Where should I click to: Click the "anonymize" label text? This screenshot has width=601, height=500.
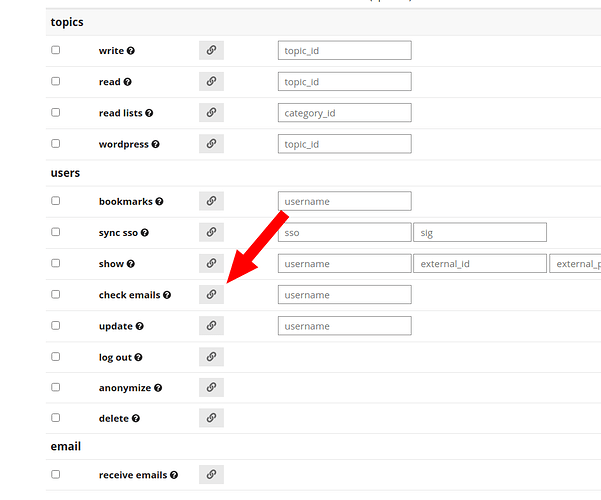[x=125, y=388]
